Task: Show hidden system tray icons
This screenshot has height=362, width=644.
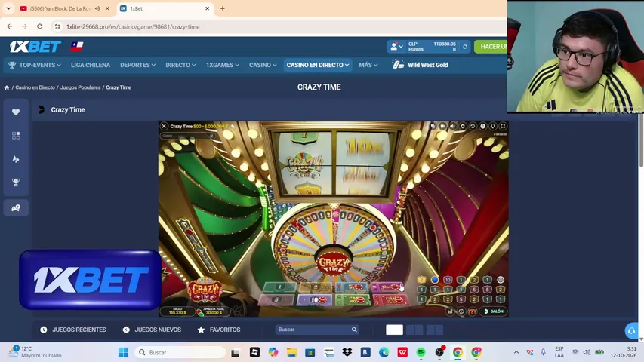Action: pos(516,352)
